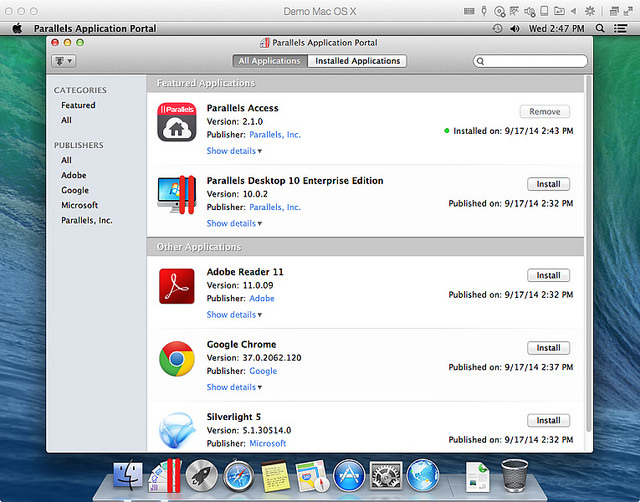
Task: Click the blue globe icon in the Dock
Action: 422,475
